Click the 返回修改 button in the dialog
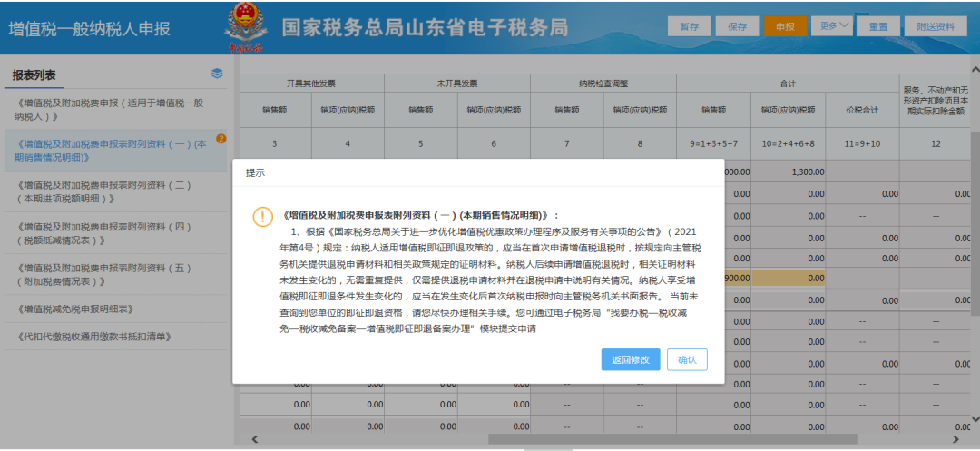 pyautogui.click(x=631, y=359)
